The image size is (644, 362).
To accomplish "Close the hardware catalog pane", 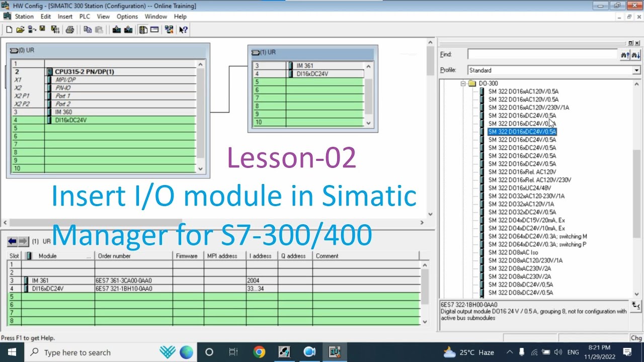I will (637, 43).
